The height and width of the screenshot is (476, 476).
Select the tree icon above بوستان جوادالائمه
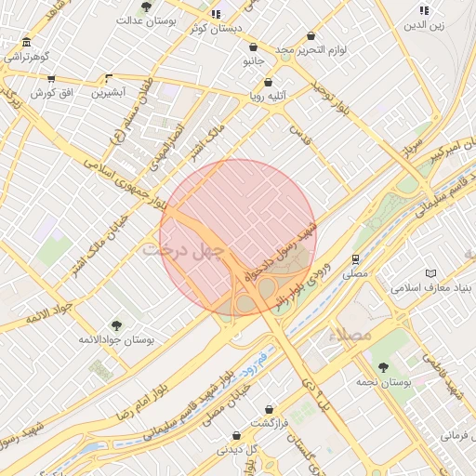click(x=116, y=325)
